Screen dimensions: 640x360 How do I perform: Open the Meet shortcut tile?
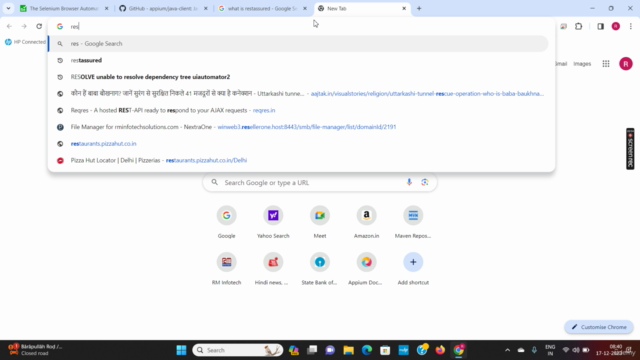point(320,222)
